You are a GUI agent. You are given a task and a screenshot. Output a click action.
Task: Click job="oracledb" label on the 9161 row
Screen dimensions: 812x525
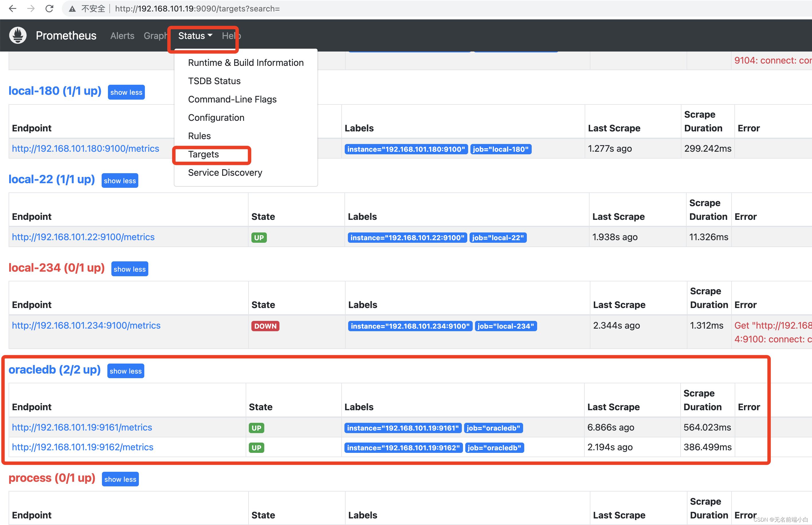[493, 428]
